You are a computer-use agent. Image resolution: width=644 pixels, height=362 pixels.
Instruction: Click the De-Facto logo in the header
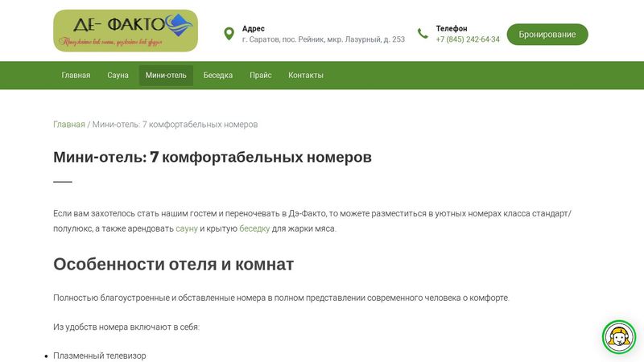pyautogui.click(x=125, y=31)
